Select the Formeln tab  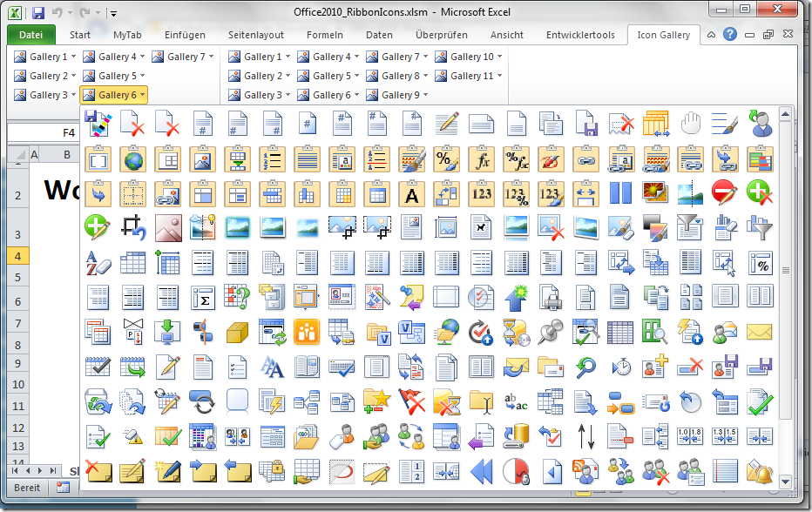[325, 35]
